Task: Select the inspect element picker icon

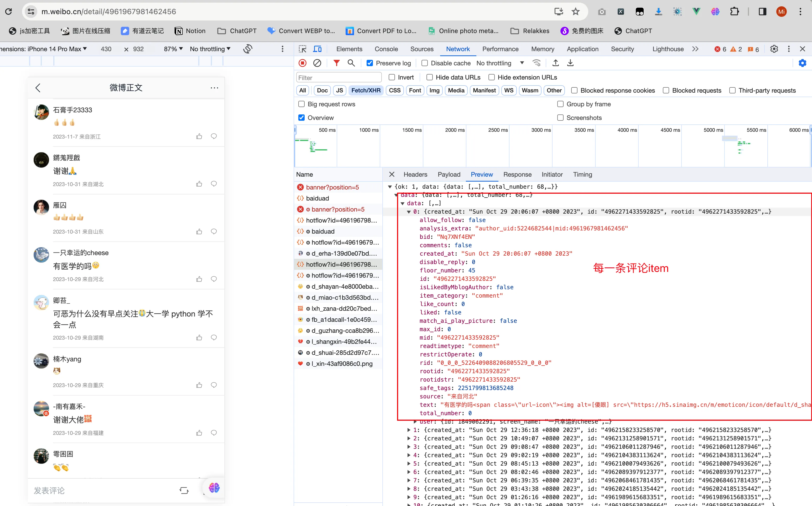Action: tap(302, 49)
